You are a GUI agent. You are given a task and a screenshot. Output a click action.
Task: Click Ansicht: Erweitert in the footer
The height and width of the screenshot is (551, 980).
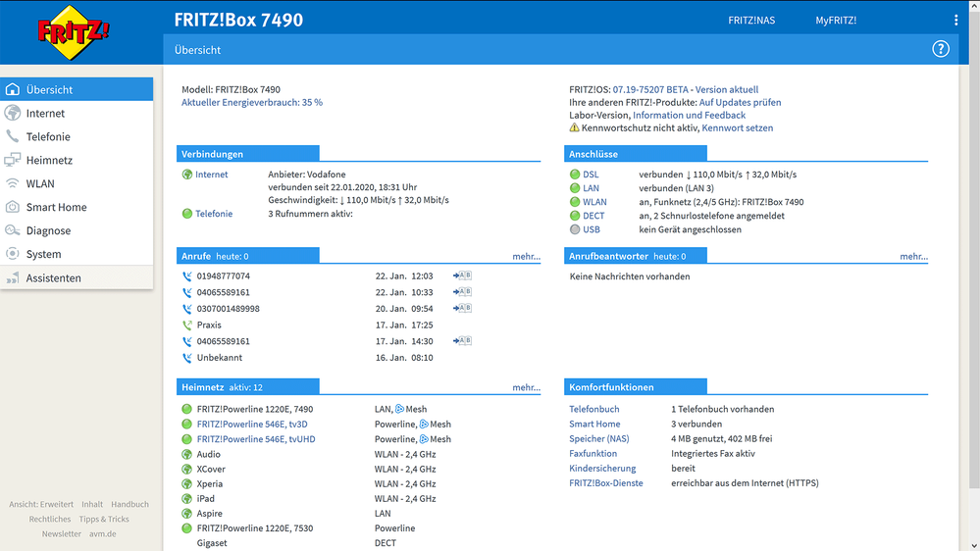click(x=40, y=504)
